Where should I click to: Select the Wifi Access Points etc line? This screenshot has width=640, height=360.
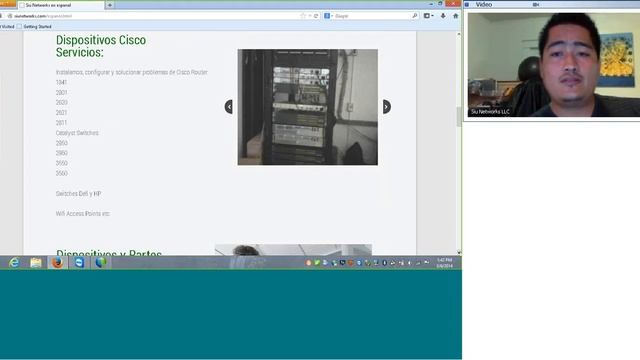83,213
